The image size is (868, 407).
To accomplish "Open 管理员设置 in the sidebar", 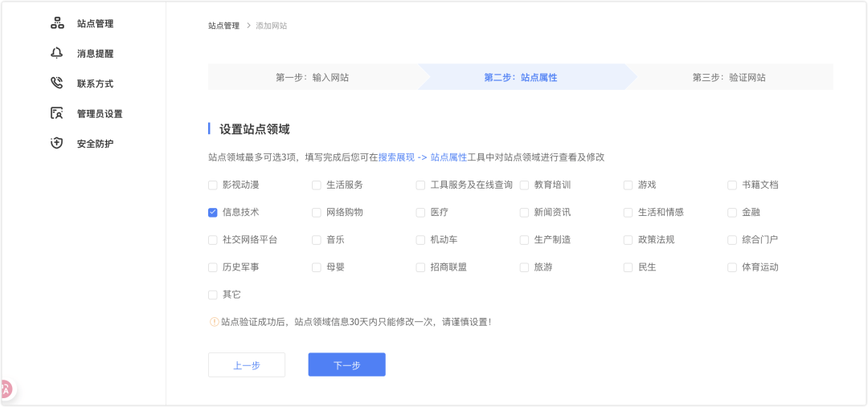I will coord(100,114).
